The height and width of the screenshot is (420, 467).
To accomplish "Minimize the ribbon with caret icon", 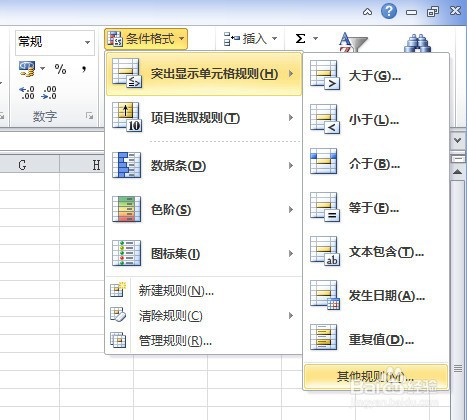I will coord(367,12).
